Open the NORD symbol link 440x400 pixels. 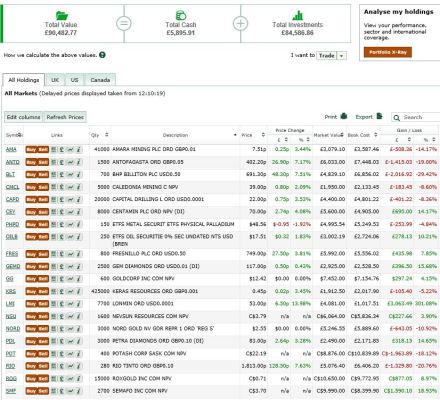tap(13, 329)
